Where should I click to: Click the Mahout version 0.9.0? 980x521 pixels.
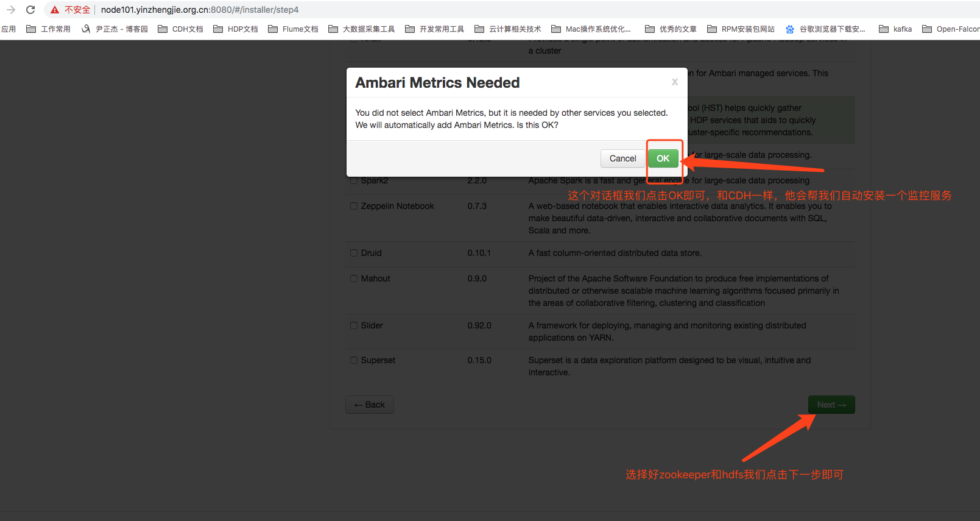click(477, 278)
